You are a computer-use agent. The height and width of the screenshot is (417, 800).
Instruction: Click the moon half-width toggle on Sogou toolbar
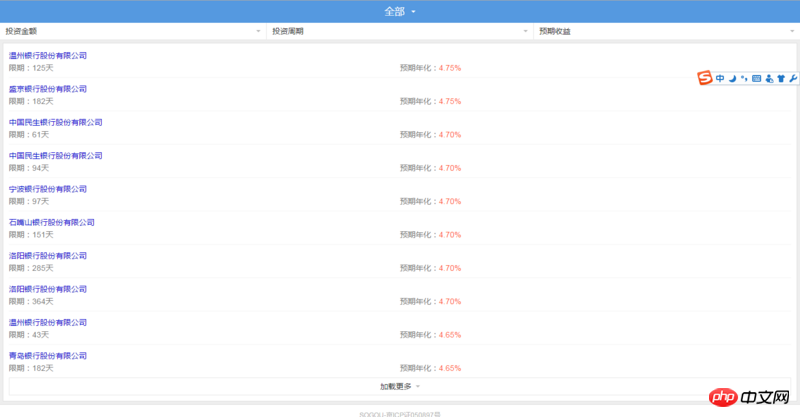coord(732,78)
